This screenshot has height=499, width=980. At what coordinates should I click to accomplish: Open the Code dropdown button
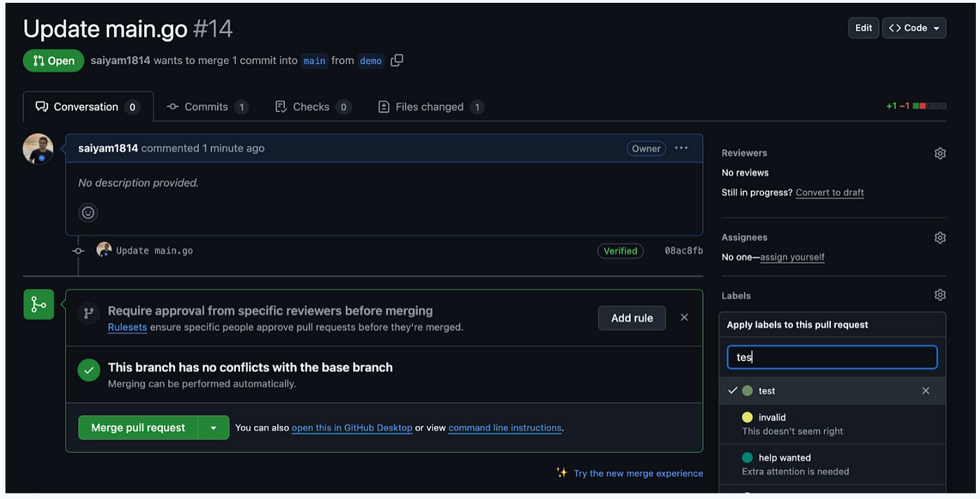tap(914, 28)
